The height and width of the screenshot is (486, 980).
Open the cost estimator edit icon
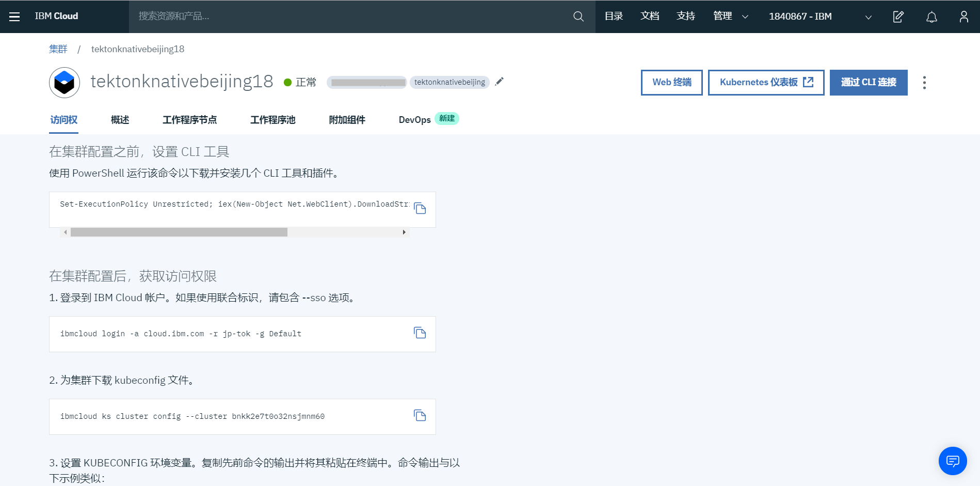(898, 17)
